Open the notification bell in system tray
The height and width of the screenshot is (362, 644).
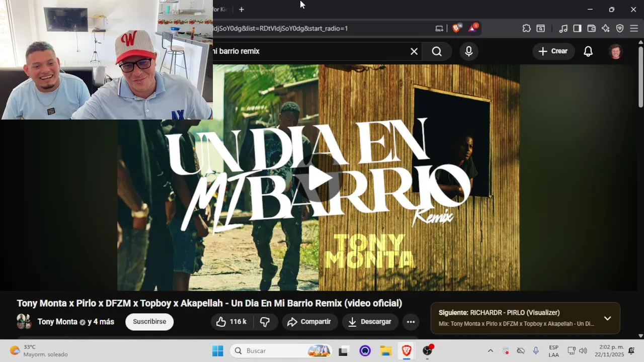pyautogui.click(x=631, y=351)
